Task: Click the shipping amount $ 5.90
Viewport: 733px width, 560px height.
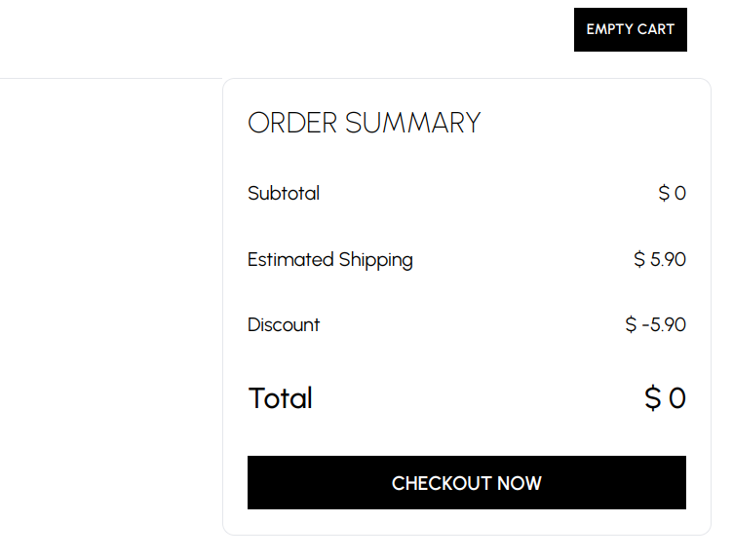Action: tap(660, 260)
